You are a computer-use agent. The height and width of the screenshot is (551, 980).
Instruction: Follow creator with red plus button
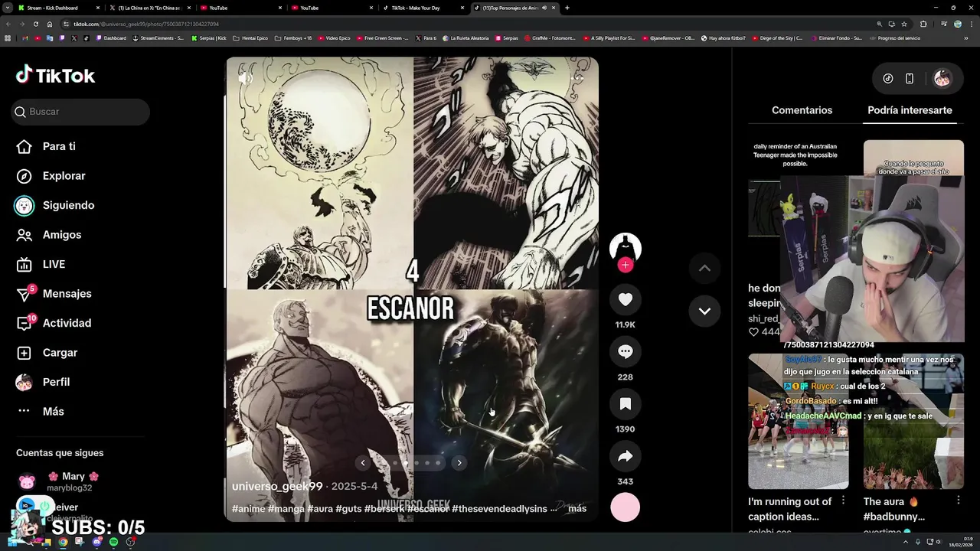point(626,265)
